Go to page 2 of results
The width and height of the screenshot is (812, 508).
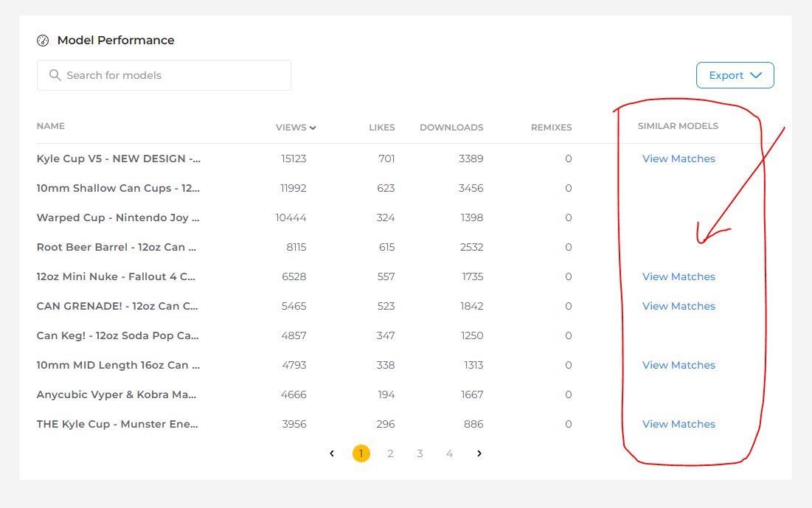tap(390, 453)
